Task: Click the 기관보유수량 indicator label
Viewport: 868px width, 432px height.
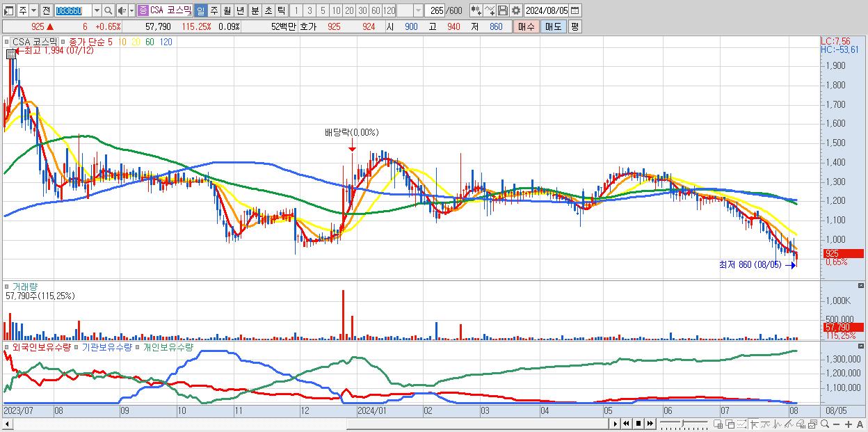Action: 107,346
